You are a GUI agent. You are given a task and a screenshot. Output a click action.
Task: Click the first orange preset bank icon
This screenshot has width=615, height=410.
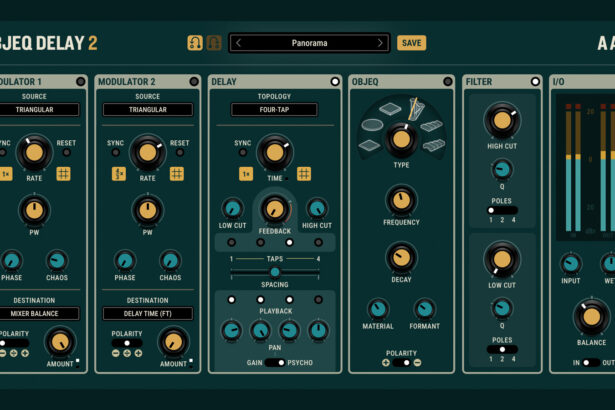pos(195,43)
